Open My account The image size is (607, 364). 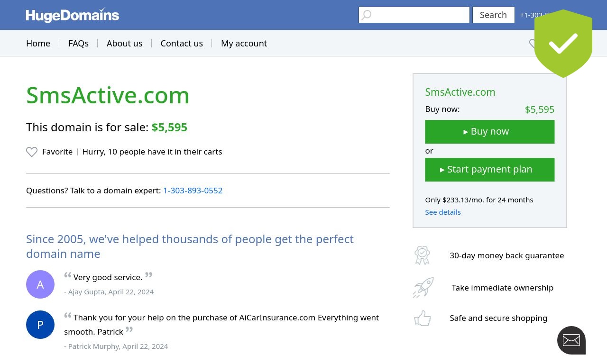tap(244, 43)
